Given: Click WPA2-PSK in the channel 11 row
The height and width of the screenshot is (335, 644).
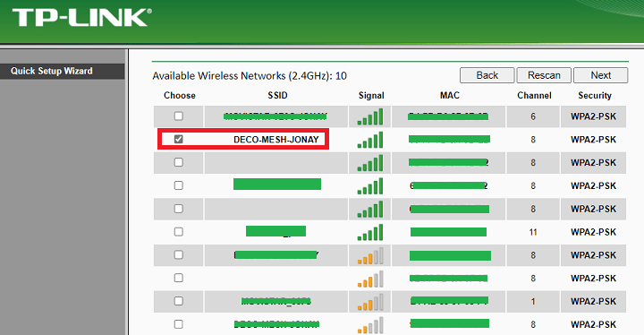Looking at the screenshot, I should tap(594, 232).
